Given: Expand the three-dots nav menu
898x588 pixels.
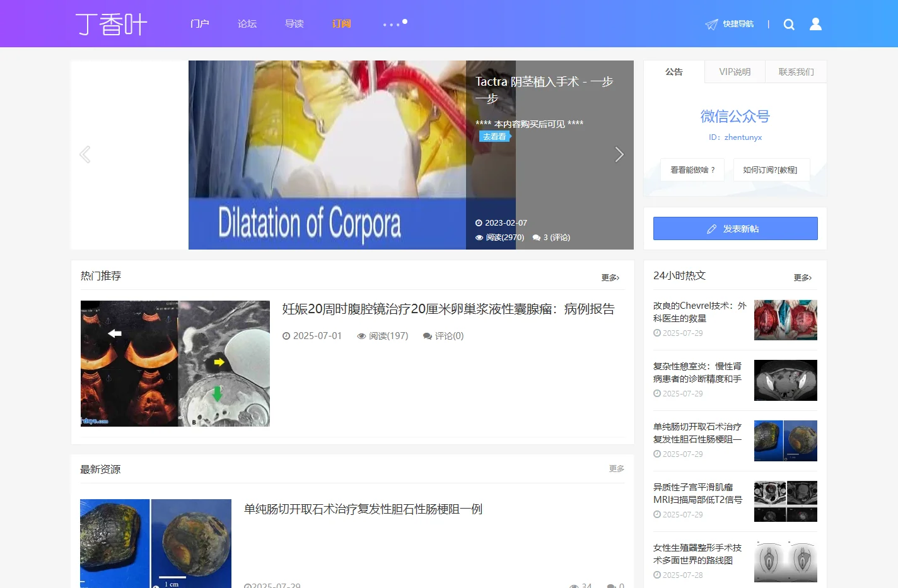Looking at the screenshot, I should [395, 24].
